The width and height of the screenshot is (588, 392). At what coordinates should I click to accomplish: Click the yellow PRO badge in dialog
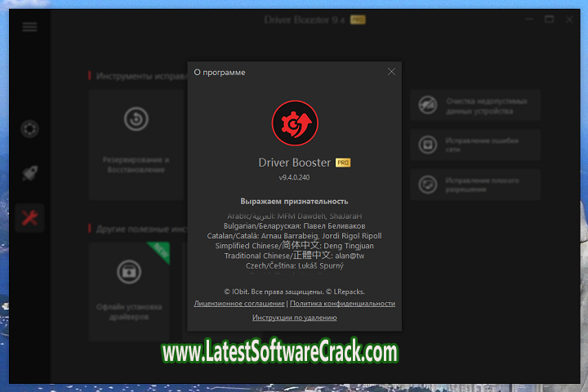click(x=344, y=163)
